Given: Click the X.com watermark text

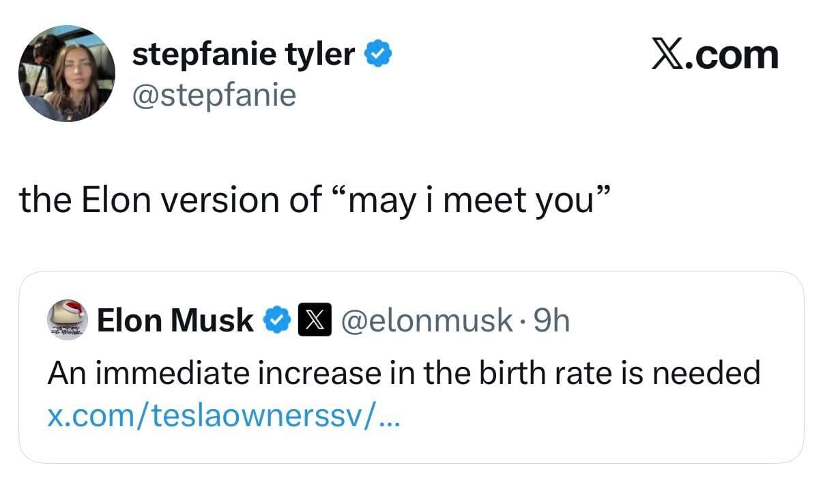Looking at the screenshot, I should [x=715, y=55].
